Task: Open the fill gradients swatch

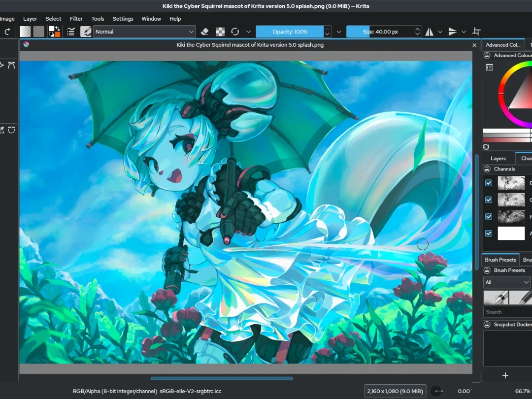Action: coord(25,32)
